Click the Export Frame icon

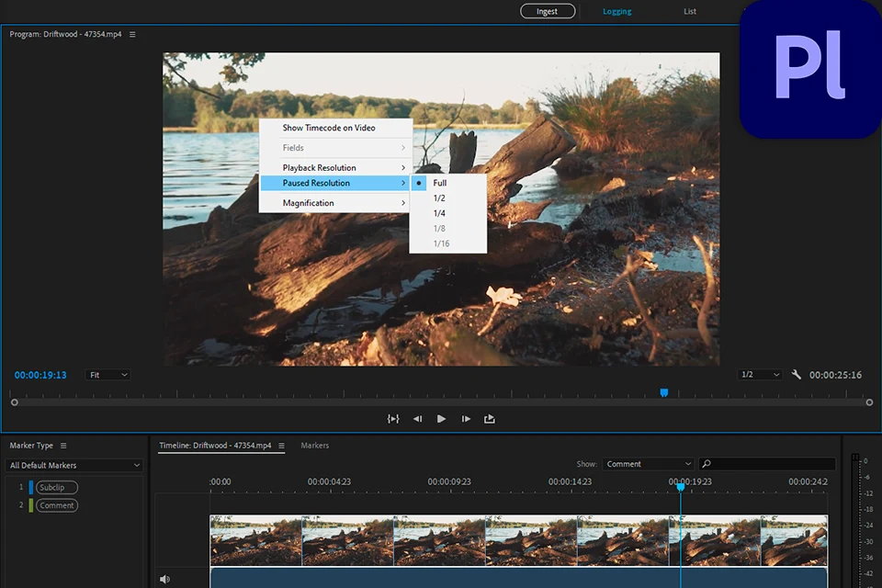click(490, 419)
